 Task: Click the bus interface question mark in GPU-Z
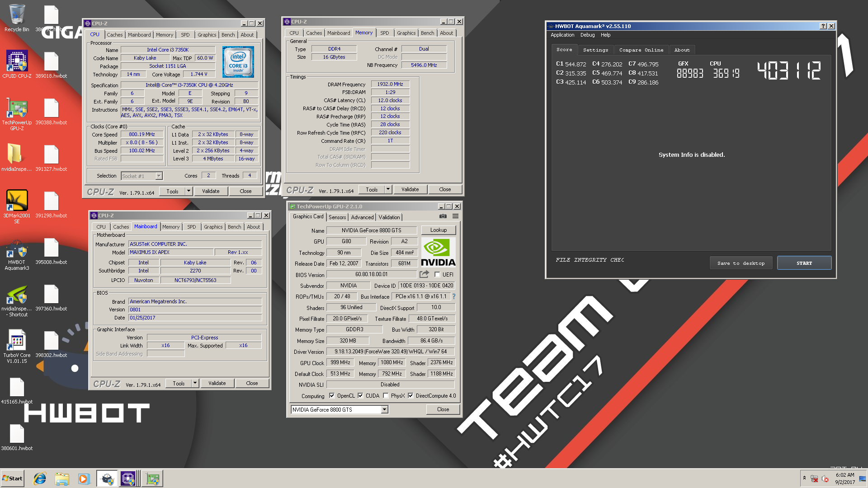coord(454,296)
